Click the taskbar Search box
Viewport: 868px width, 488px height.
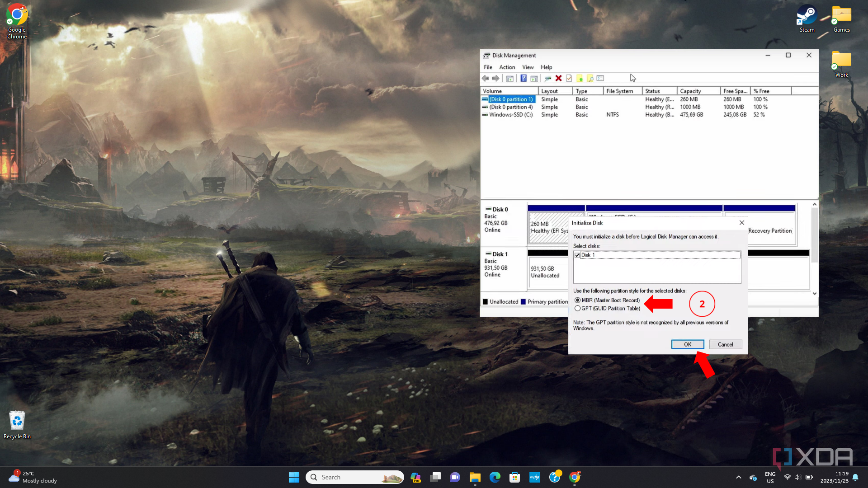(355, 477)
